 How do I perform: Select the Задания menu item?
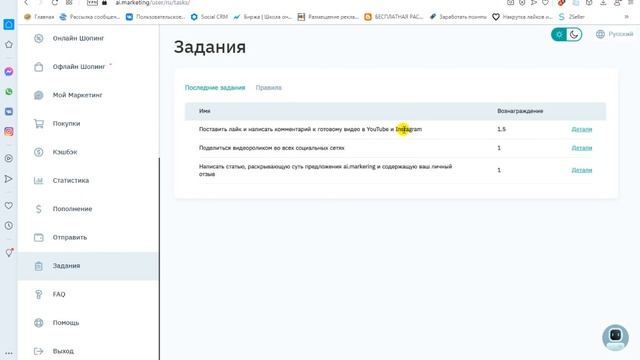[88, 266]
